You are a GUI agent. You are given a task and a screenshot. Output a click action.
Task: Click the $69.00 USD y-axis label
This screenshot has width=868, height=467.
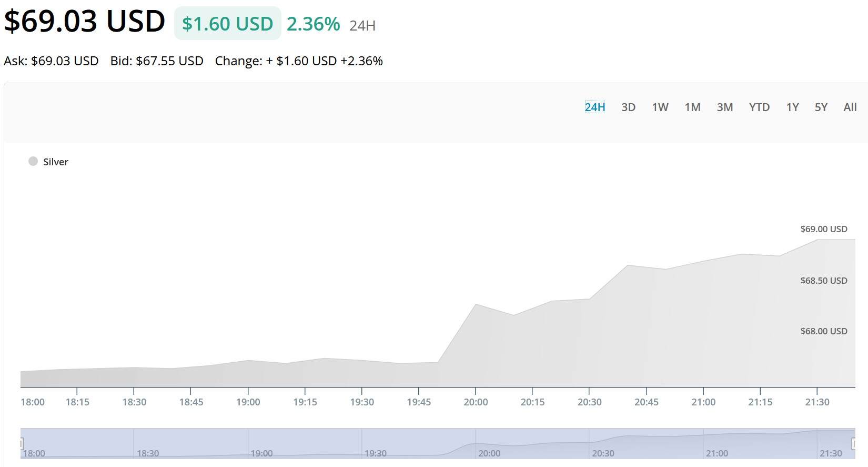click(824, 229)
